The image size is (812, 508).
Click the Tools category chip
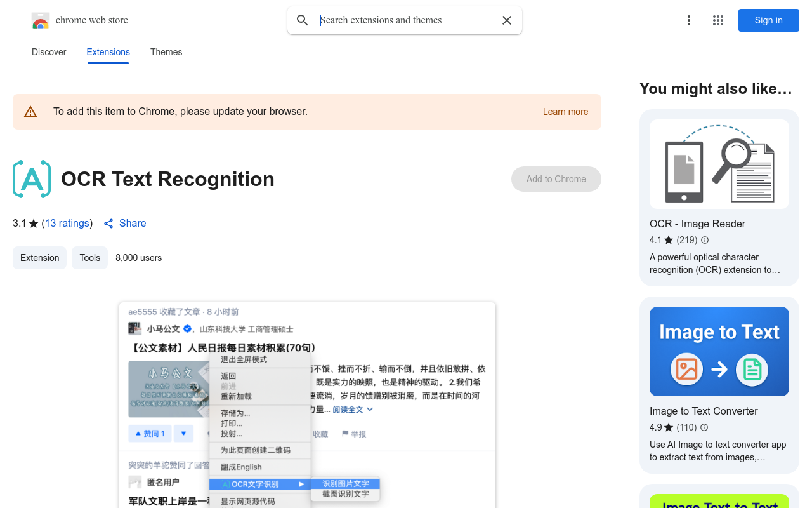(90, 258)
